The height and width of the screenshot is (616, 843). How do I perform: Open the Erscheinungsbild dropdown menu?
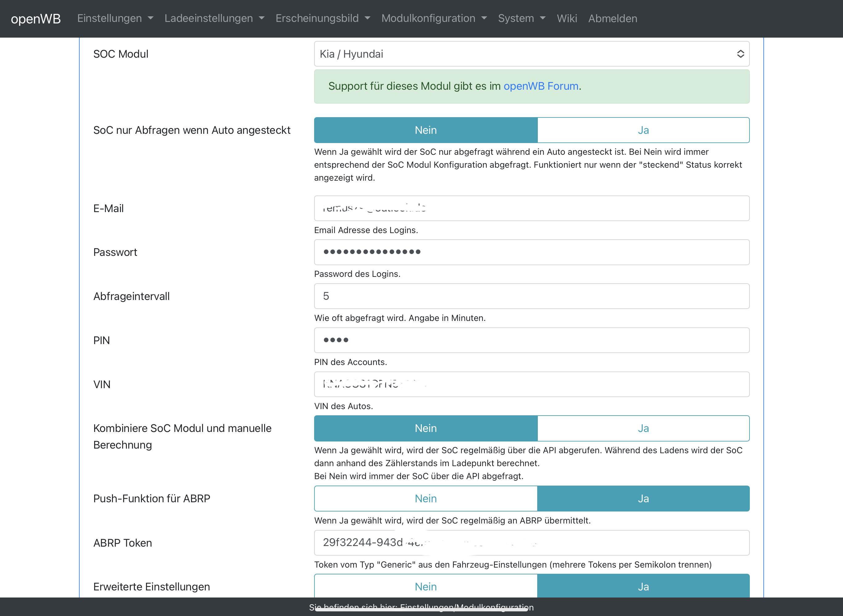322,18
